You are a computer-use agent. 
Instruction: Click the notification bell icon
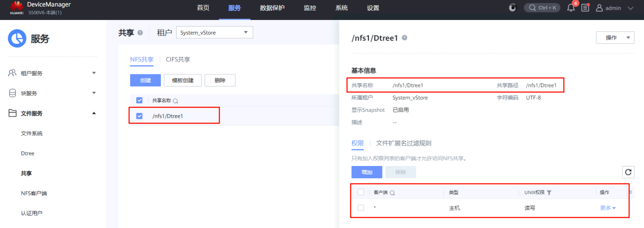pyautogui.click(x=571, y=8)
